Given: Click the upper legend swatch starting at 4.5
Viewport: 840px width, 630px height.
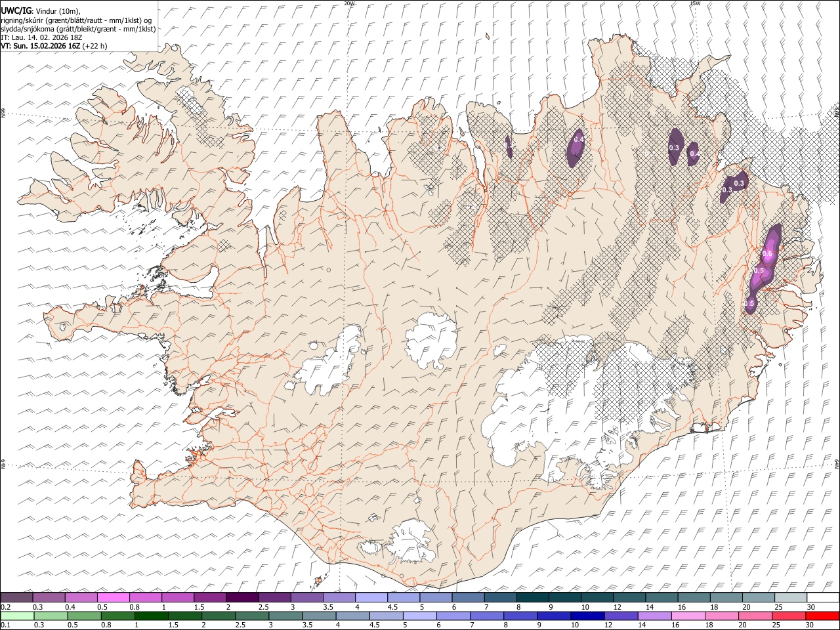Looking at the screenshot, I should pyautogui.click(x=404, y=597).
